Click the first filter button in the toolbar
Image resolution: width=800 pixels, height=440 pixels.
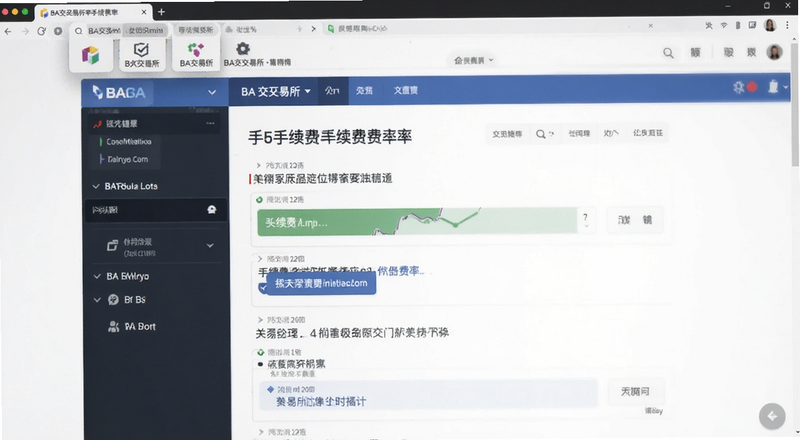click(x=507, y=134)
